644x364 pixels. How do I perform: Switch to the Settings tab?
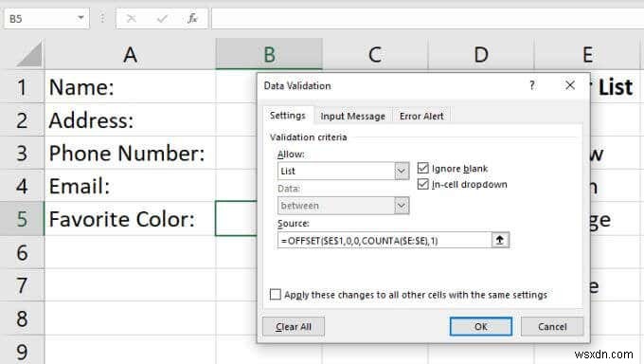click(x=288, y=116)
